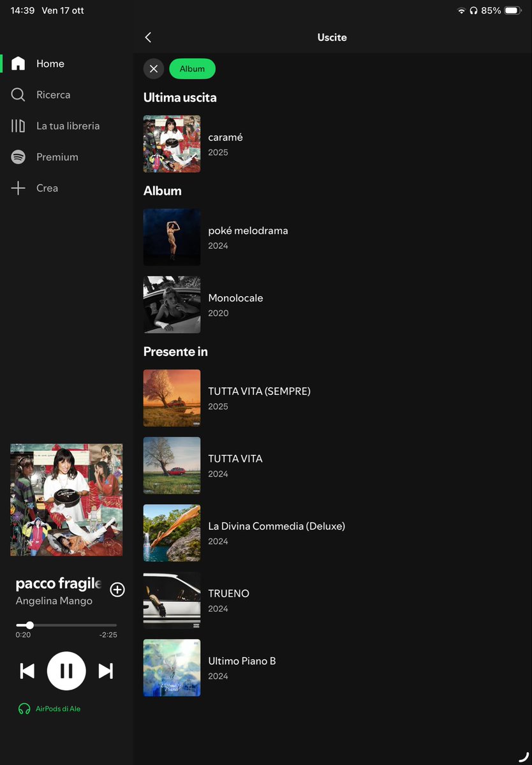Viewport: 532px width, 765px height.
Task: Open Ultimo Piano B album cover
Action: [x=172, y=667]
